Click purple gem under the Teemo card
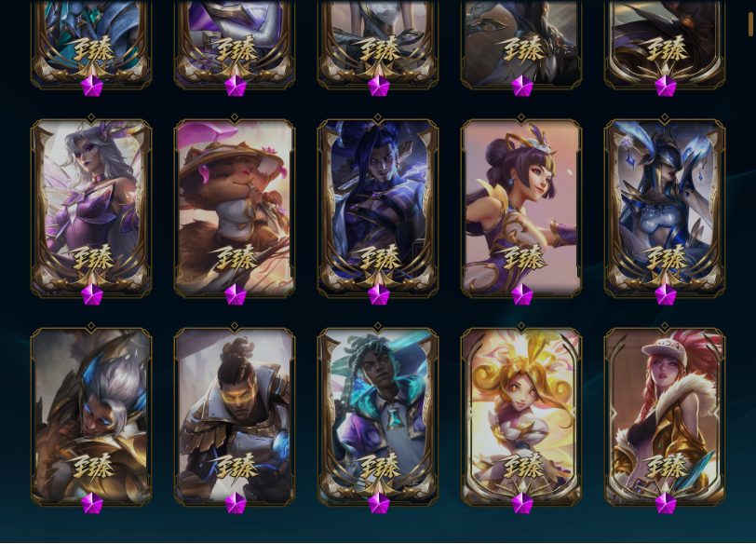The width and height of the screenshot is (756, 544). [236, 294]
